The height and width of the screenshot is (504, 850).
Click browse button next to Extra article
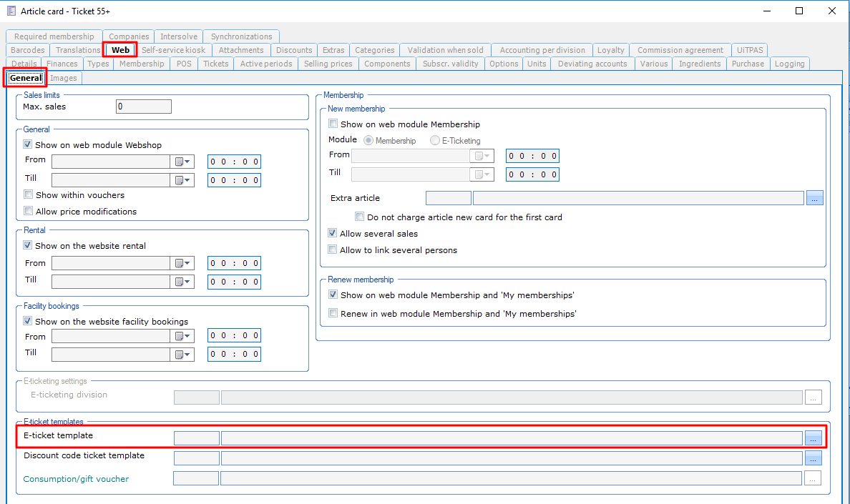pos(815,198)
